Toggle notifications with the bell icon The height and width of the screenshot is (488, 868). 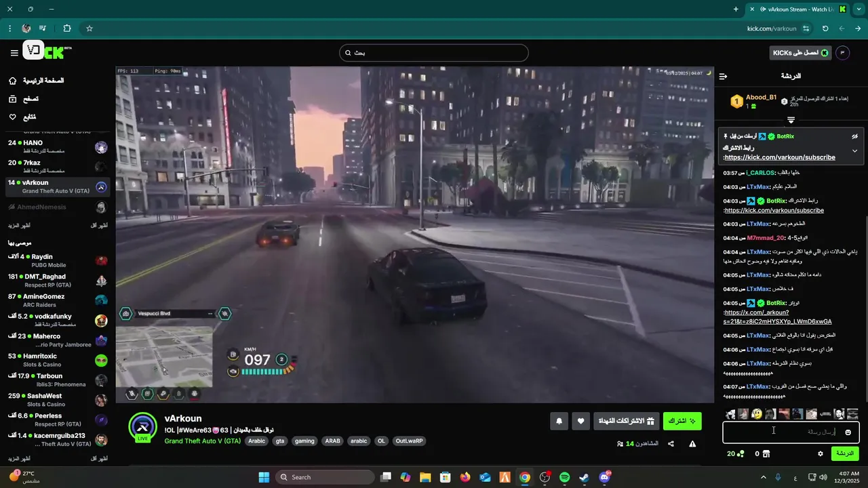(x=559, y=421)
